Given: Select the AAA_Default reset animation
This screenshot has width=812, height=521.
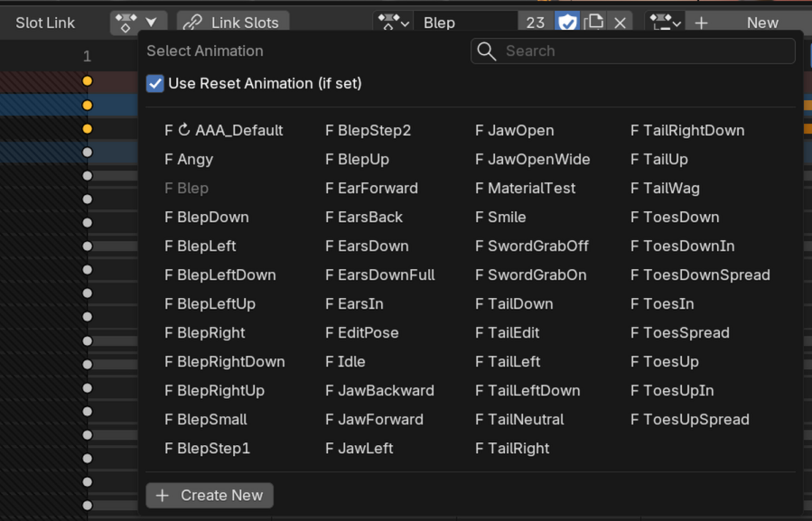Looking at the screenshot, I should [224, 130].
